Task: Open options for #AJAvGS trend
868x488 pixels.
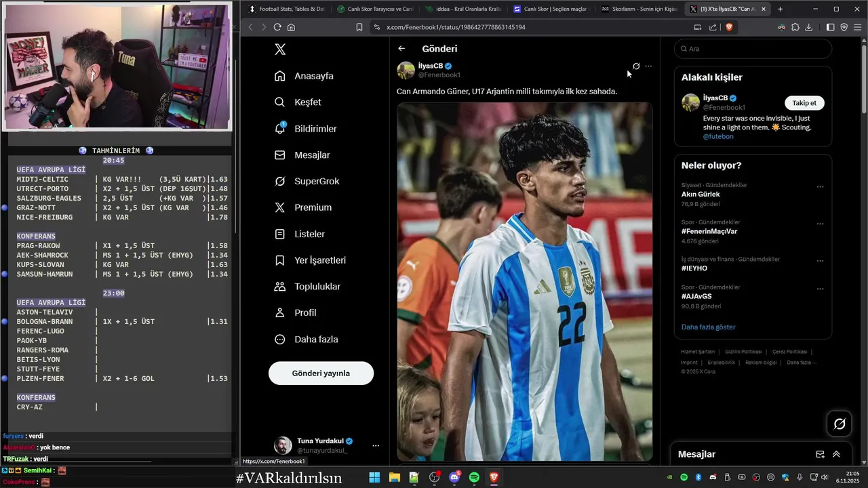Action: click(820, 289)
